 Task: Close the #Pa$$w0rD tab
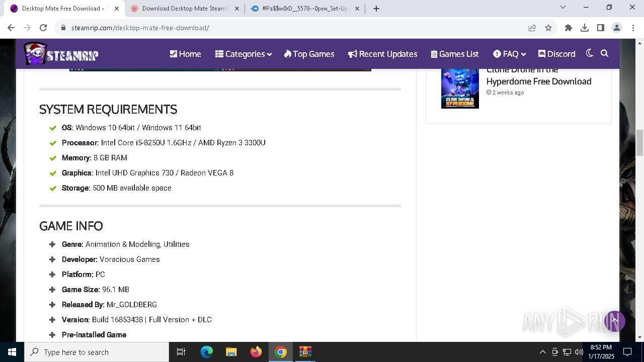(x=357, y=9)
